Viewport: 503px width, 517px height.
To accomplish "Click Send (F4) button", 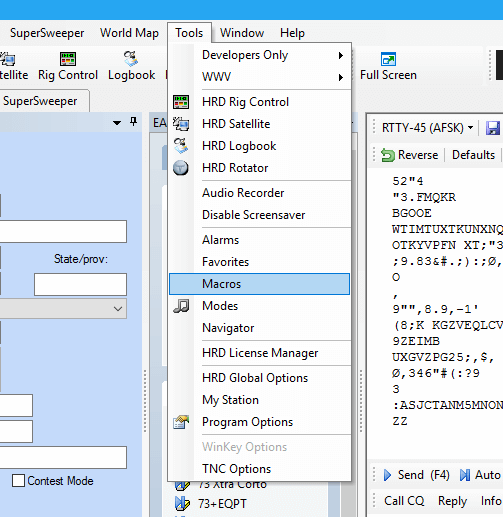I will tap(417, 475).
